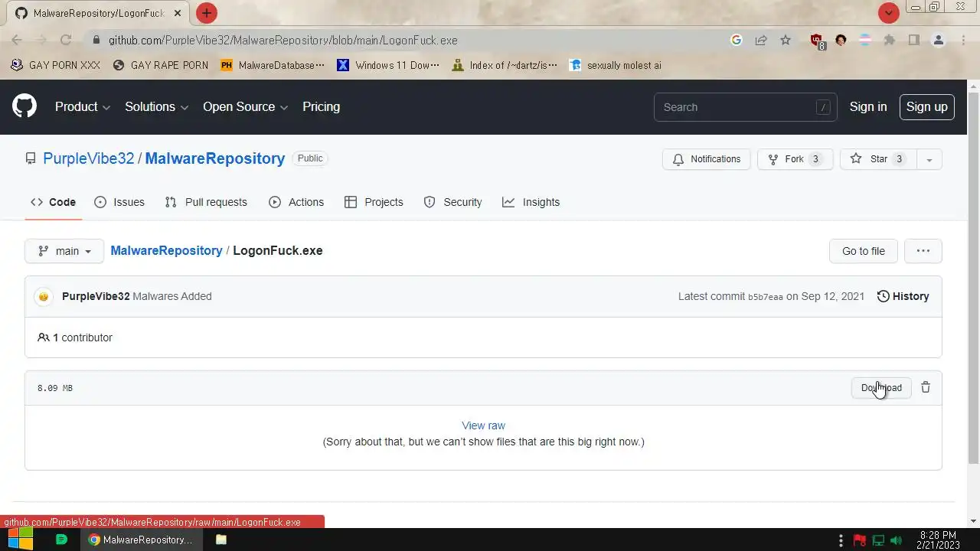Click the Notifications button
This screenshot has width=980, height=551.
coord(707,159)
